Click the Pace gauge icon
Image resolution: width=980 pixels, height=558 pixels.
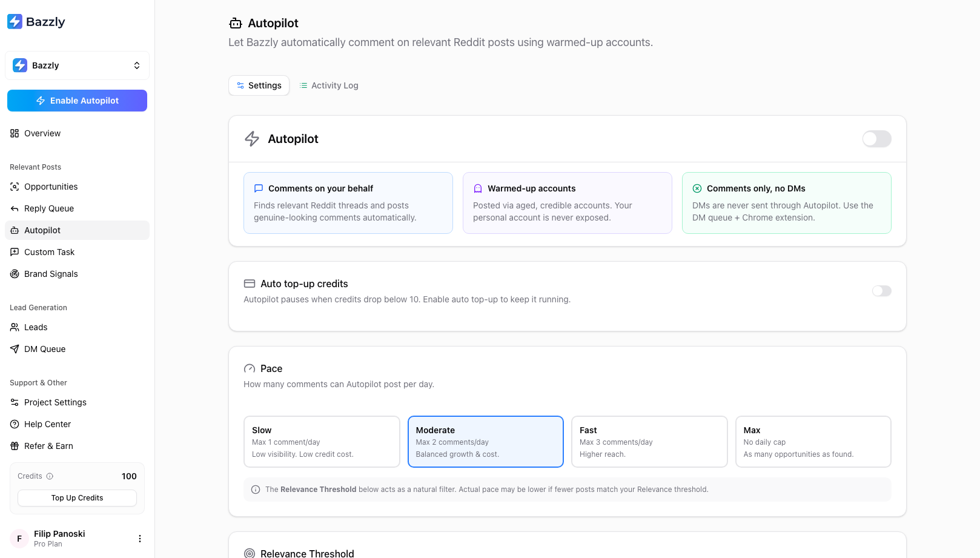[249, 368]
